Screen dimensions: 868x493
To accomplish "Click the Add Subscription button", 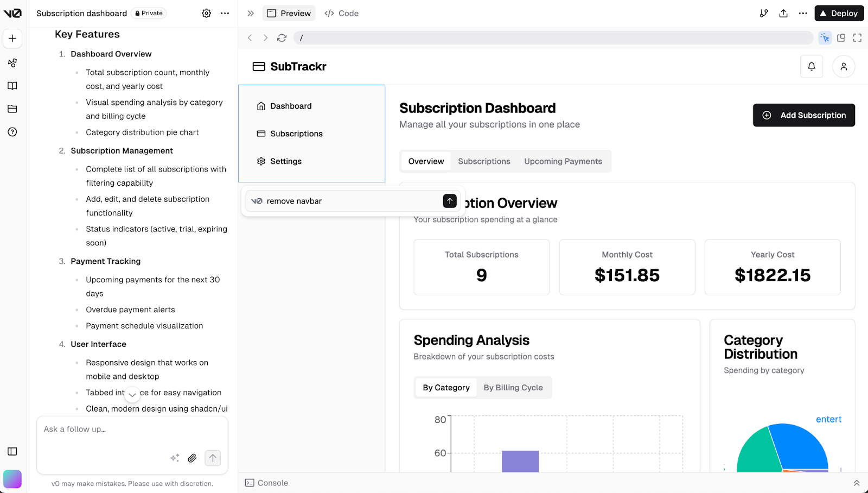I will click(804, 115).
